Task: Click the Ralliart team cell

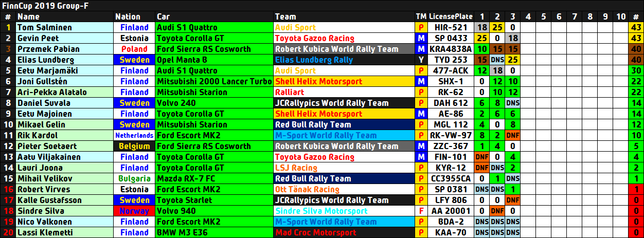Action: [x=344, y=92]
